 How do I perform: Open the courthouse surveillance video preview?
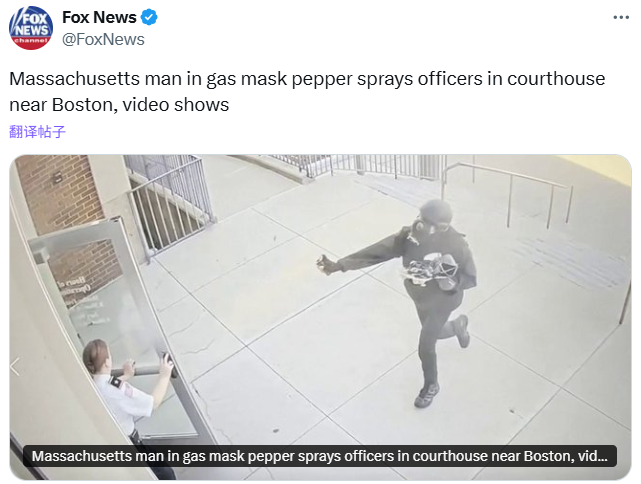[x=320, y=317]
